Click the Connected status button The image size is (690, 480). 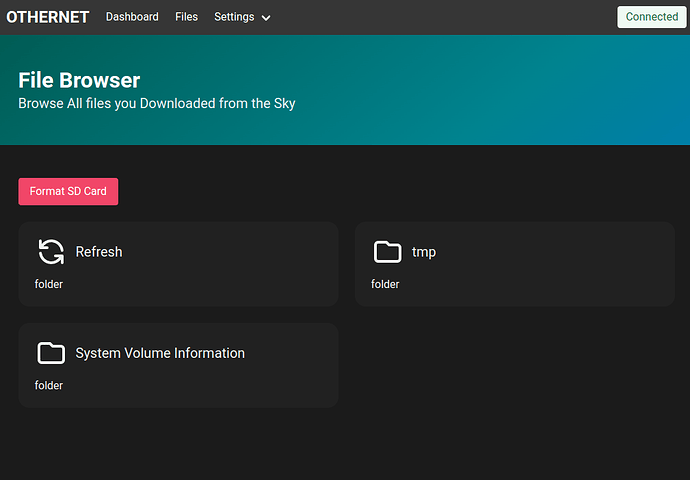pyautogui.click(x=652, y=17)
